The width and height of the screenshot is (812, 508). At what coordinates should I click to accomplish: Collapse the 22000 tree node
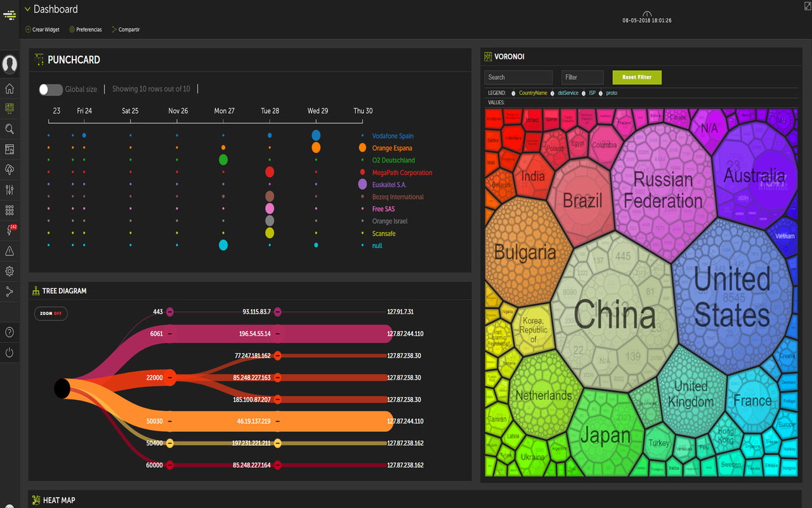click(x=169, y=378)
